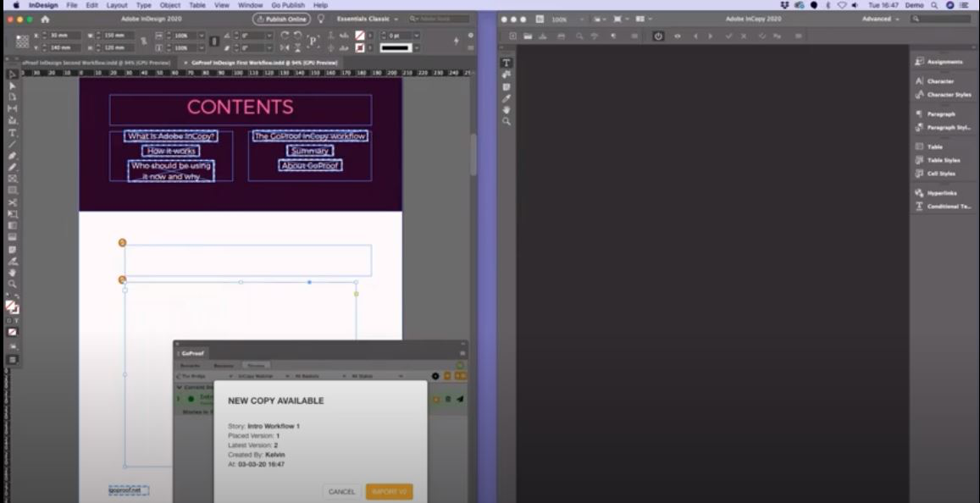Click the CANCEL button in dialog
This screenshot has height=503, width=980.
(342, 492)
